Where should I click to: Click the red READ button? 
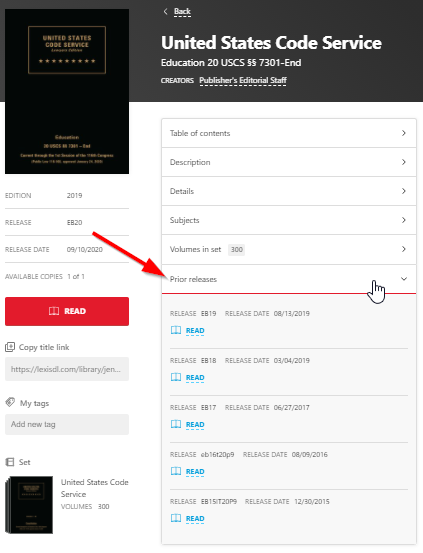[67, 311]
